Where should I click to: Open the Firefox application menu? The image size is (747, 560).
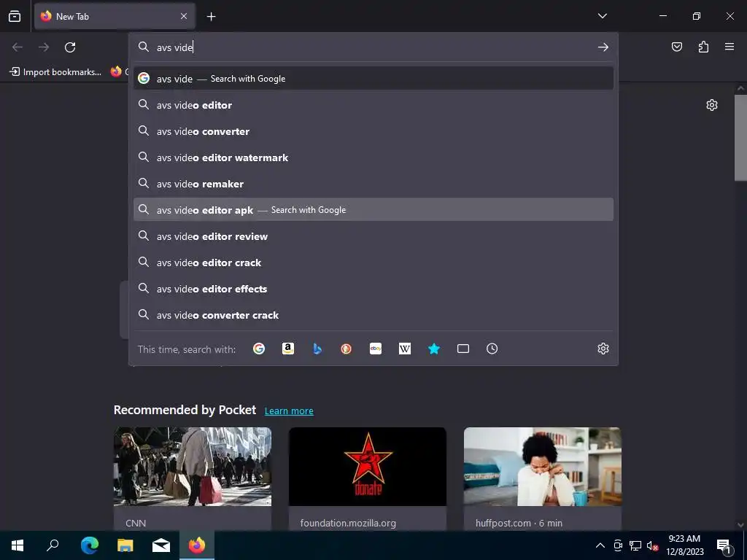pyautogui.click(x=729, y=47)
